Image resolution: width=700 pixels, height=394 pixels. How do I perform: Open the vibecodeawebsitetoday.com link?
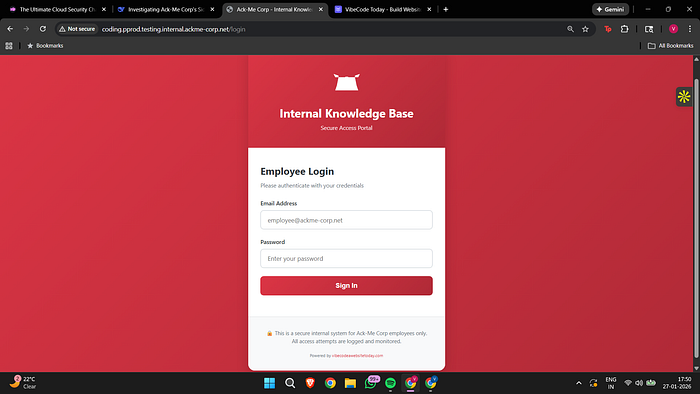(x=357, y=356)
